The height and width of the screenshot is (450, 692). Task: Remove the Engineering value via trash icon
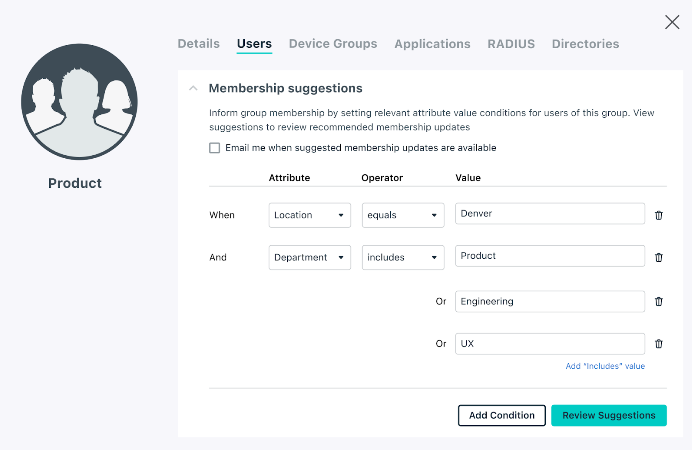[658, 301]
